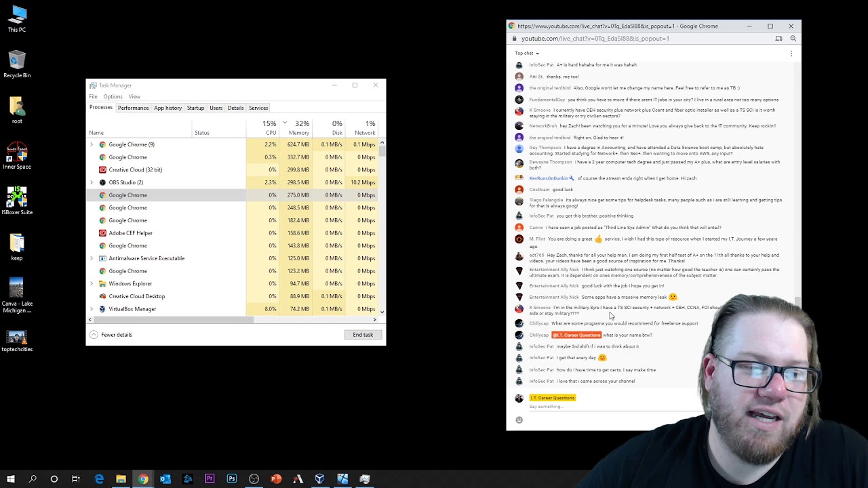Expand VirtualBox Manager process row

coord(92,309)
